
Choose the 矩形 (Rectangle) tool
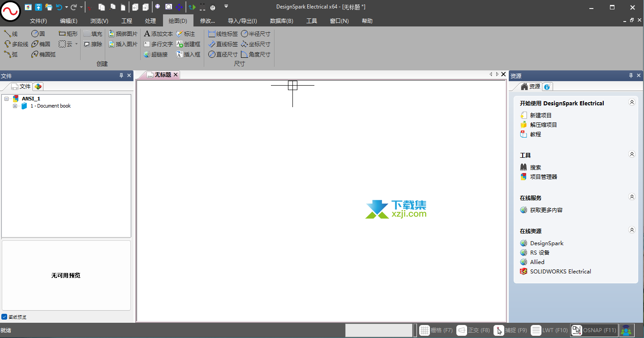[68, 34]
